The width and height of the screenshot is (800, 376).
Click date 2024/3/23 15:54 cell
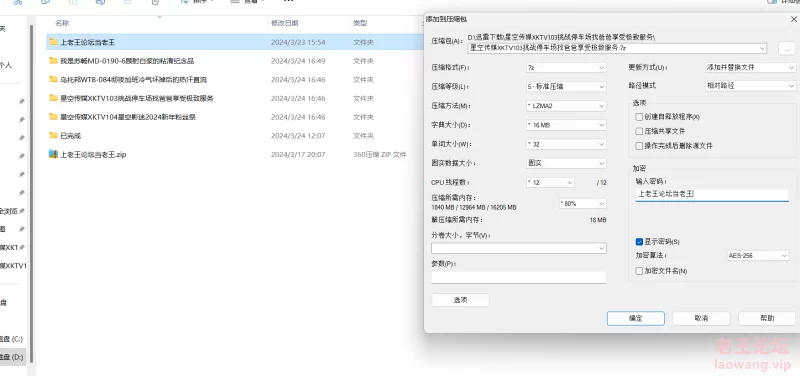(x=298, y=42)
